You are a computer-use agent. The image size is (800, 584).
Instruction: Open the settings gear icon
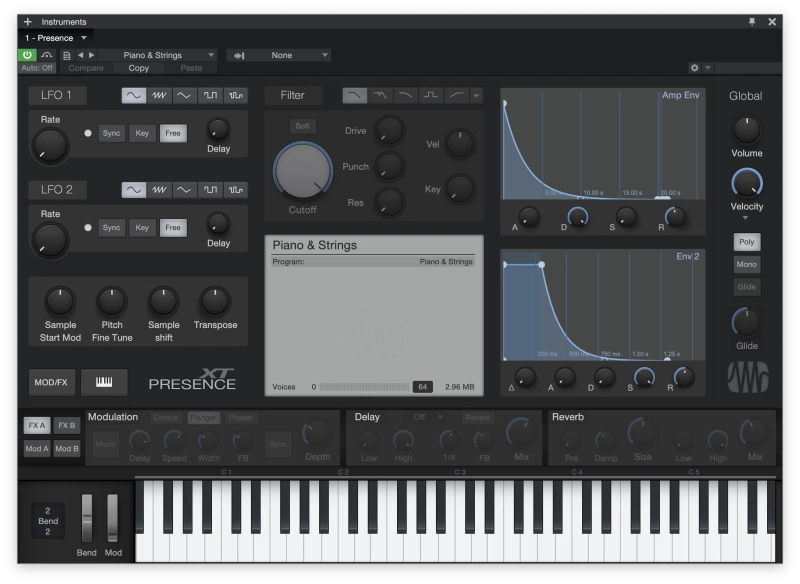click(x=695, y=68)
